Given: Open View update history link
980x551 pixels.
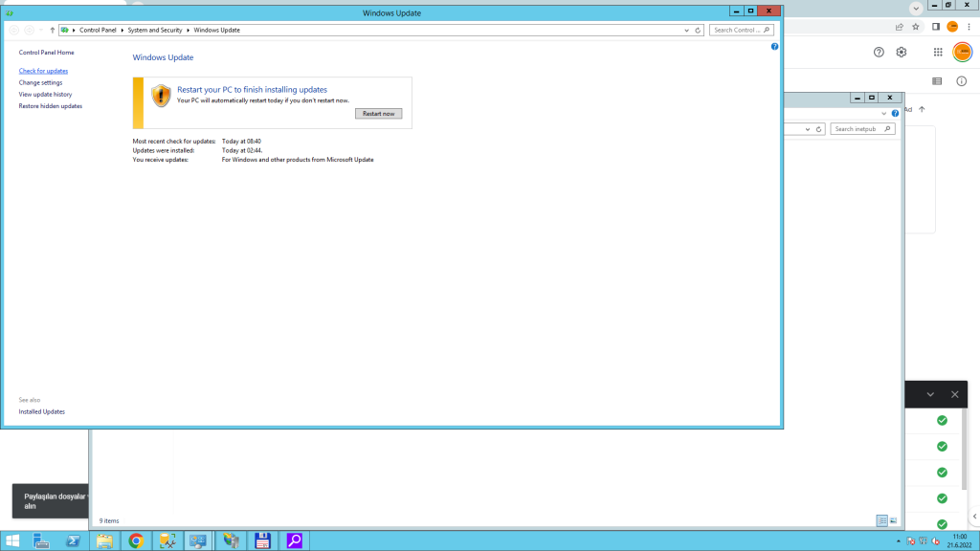Looking at the screenshot, I should tap(45, 95).
